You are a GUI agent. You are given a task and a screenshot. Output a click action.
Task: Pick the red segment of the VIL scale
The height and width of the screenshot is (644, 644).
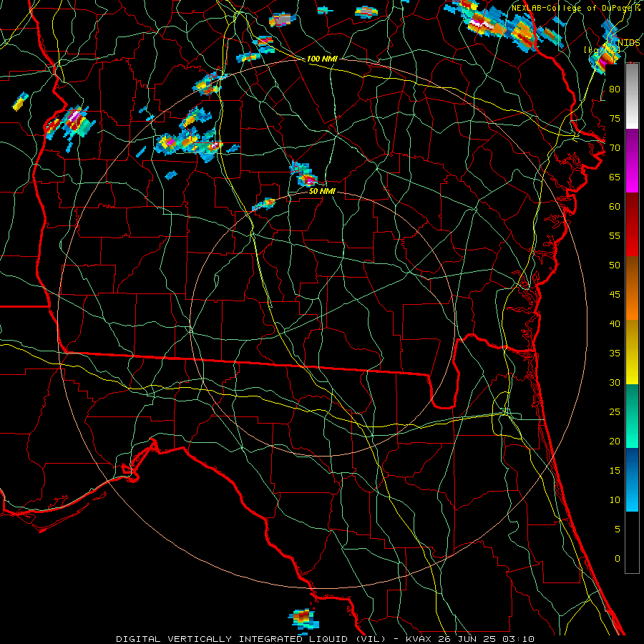632,225
